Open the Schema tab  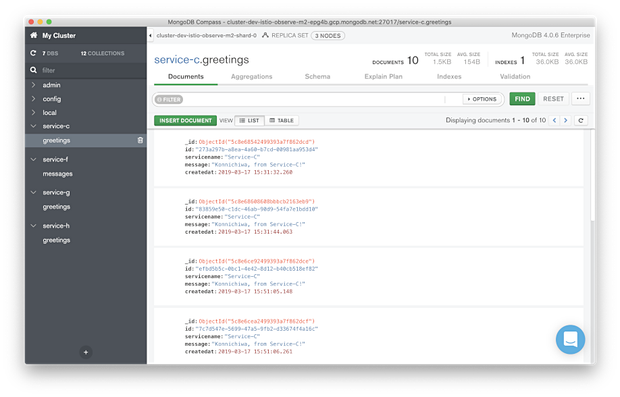pos(317,76)
